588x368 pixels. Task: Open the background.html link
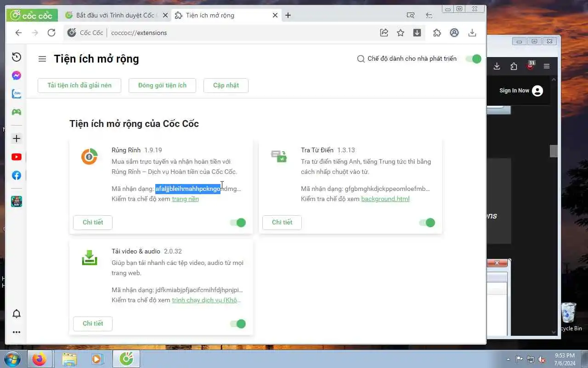[x=385, y=199]
